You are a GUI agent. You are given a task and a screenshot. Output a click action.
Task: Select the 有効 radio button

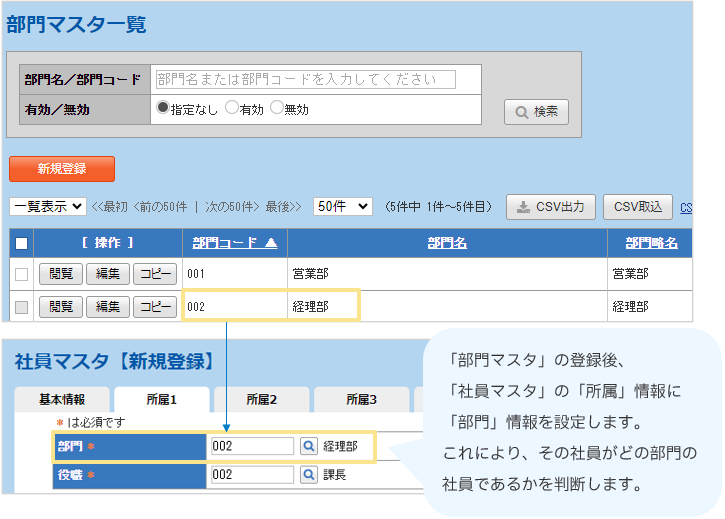[x=232, y=108]
